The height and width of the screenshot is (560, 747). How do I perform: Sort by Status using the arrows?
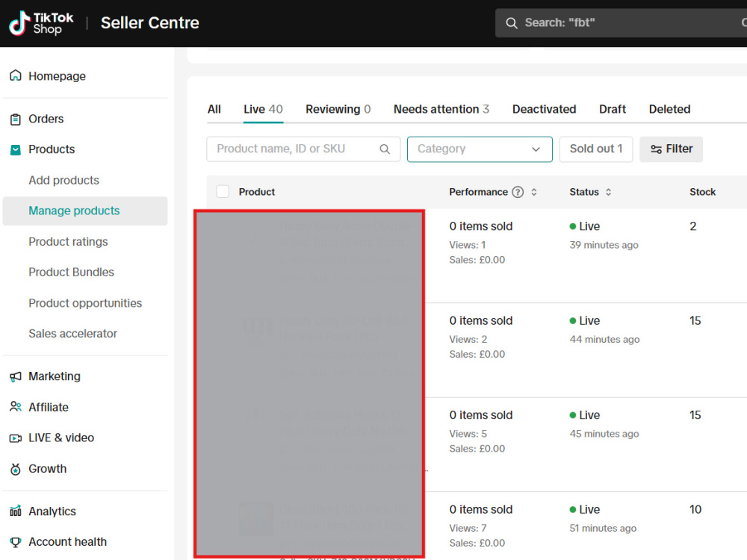(608, 192)
